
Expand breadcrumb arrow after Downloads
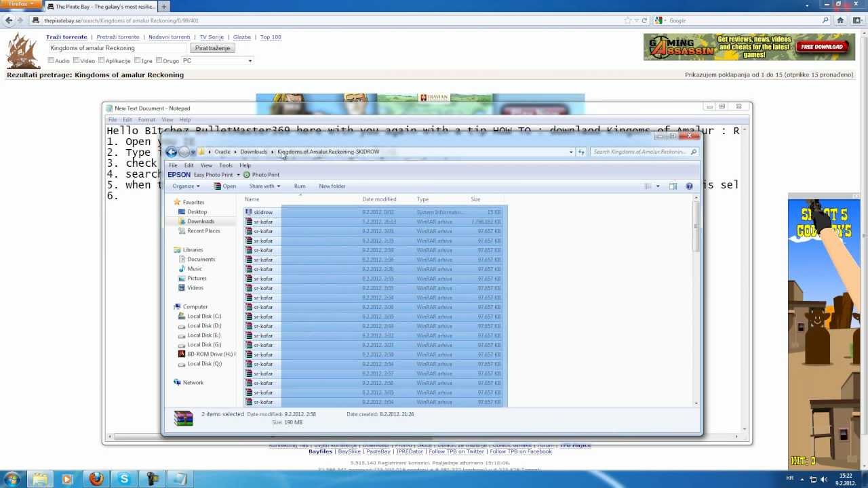tap(273, 152)
